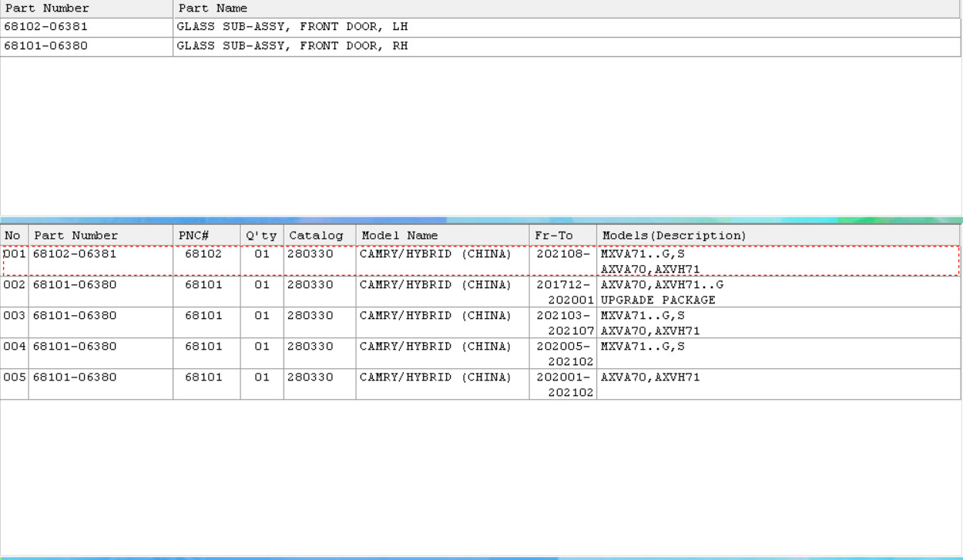Image resolution: width=963 pixels, height=560 pixels.
Task: Select row number 005
Action: [15, 377]
